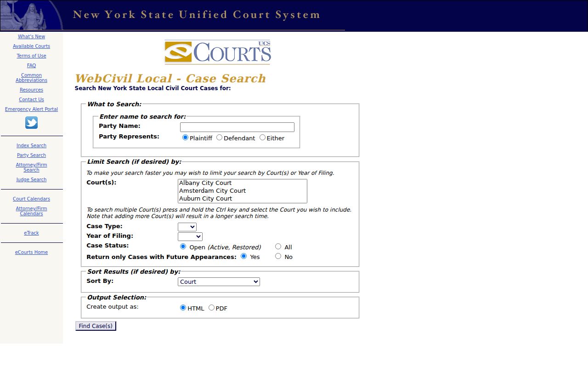Viewport: 588px width, 368px height.
Task: Select the Either party radio button
Action: 262,138
